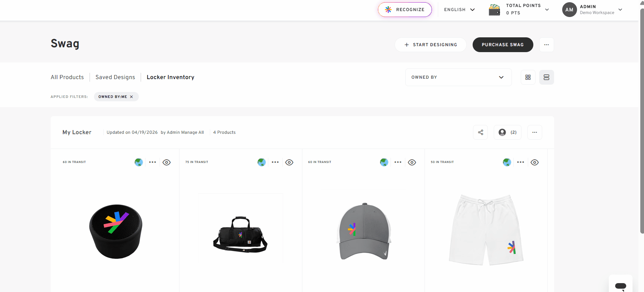Click the globe icon on speaker card

(139, 162)
